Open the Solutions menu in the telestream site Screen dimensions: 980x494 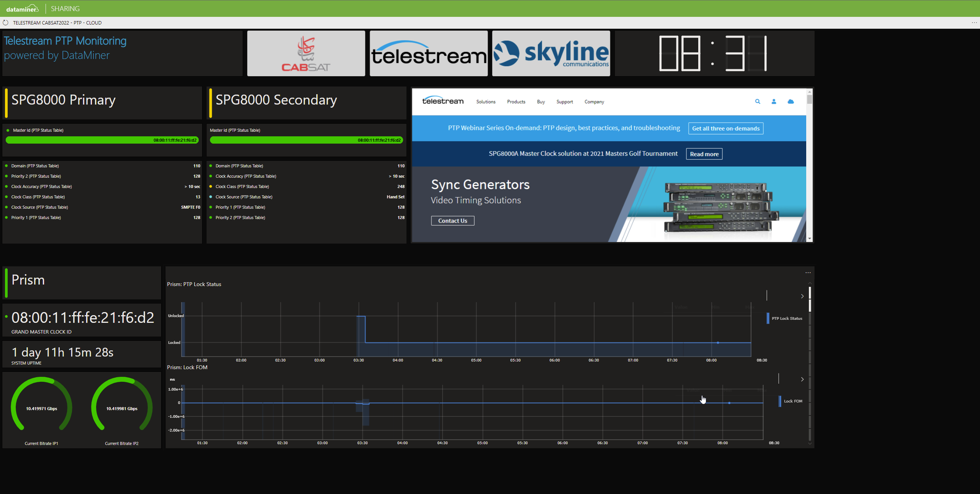pyautogui.click(x=486, y=102)
